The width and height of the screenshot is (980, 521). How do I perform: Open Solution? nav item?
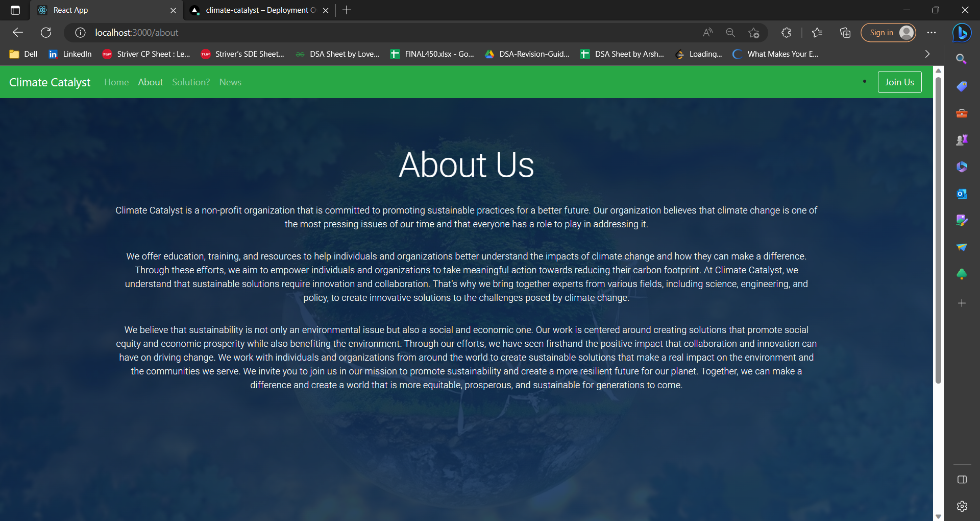tap(191, 82)
